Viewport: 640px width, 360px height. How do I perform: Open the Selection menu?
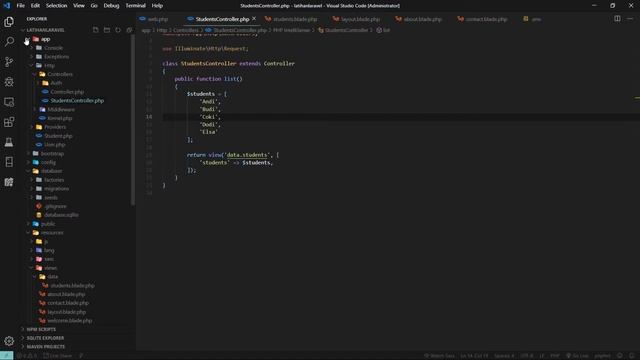[x=56, y=6]
